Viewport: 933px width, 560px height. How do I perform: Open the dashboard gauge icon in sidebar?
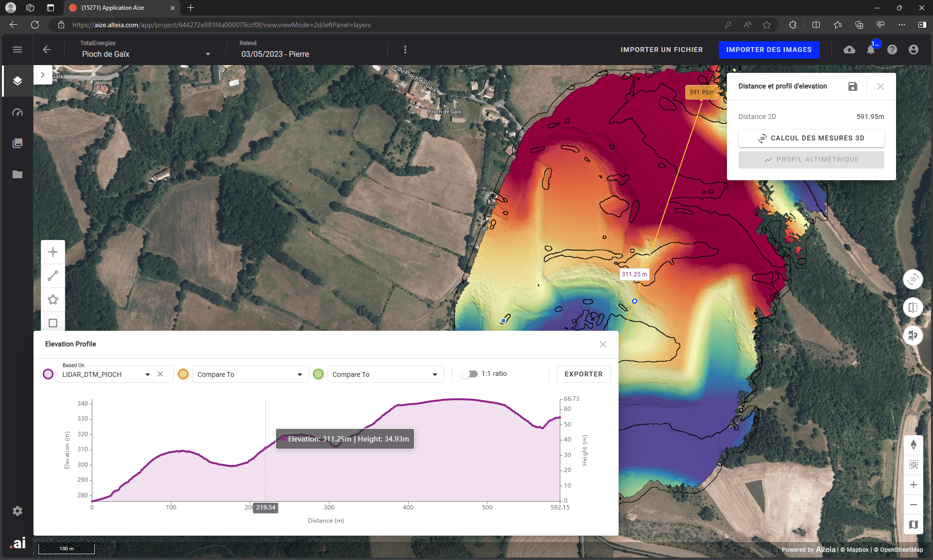(x=17, y=112)
